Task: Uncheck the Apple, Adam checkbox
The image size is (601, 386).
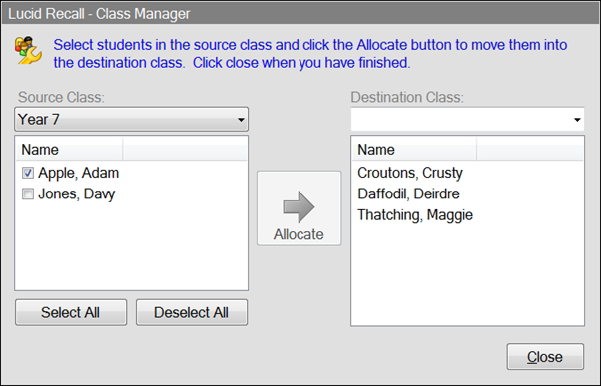Action: point(28,173)
